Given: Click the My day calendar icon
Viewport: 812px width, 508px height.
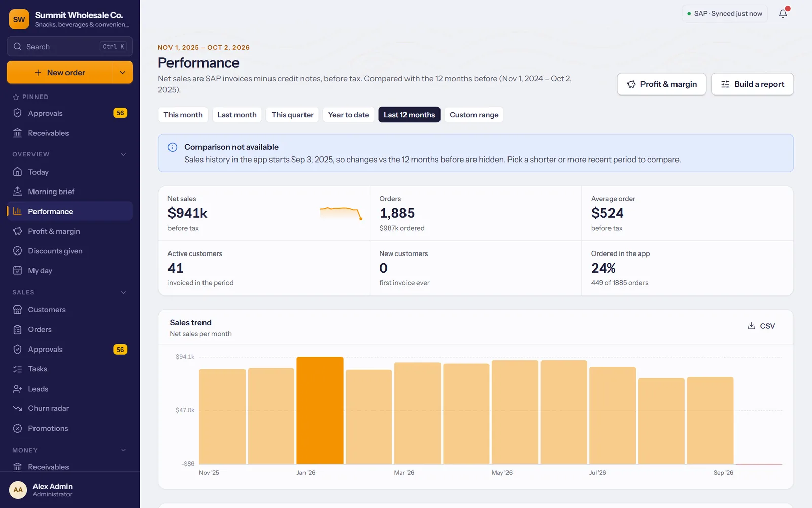Looking at the screenshot, I should click(x=17, y=270).
